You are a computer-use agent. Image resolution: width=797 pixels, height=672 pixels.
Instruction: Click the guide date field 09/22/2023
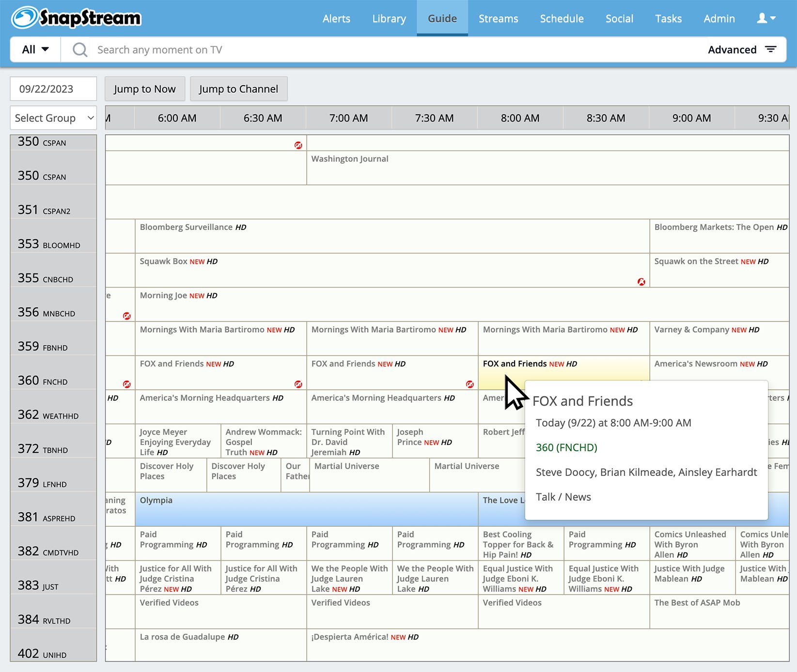point(53,89)
